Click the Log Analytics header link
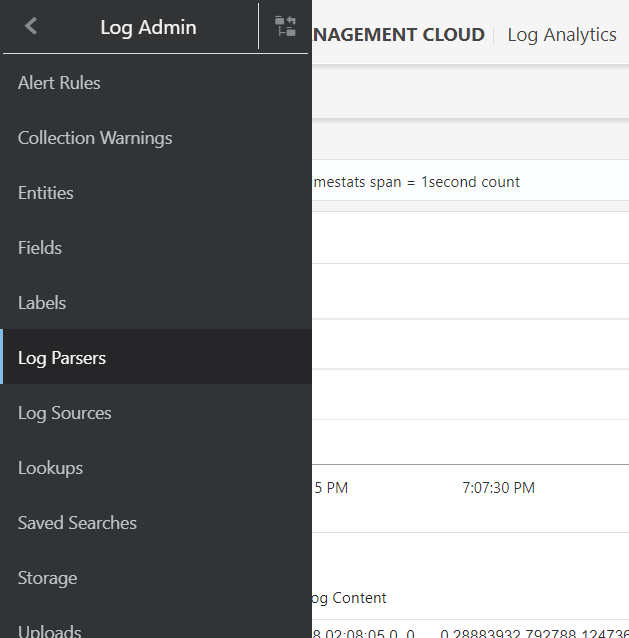Viewport: 629px width, 638px height. [561, 35]
